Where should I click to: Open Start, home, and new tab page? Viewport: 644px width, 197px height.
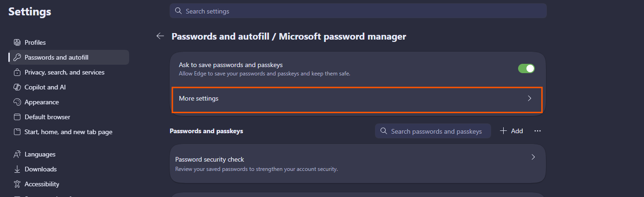69,132
